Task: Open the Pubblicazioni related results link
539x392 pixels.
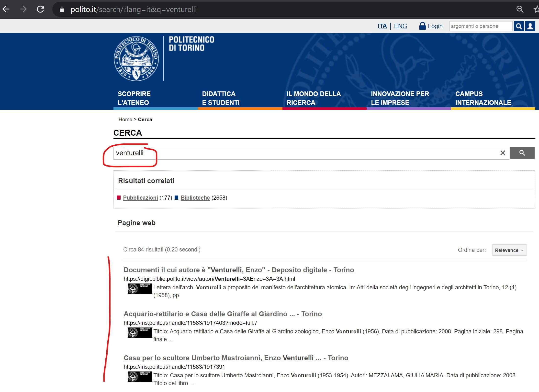Action: [x=140, y=198]
